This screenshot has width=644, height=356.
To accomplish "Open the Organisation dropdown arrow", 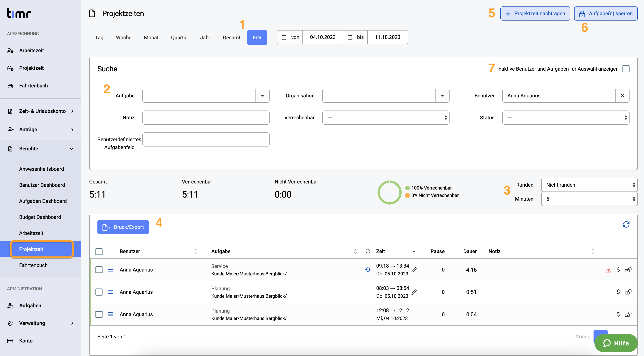I will point(442,95).
